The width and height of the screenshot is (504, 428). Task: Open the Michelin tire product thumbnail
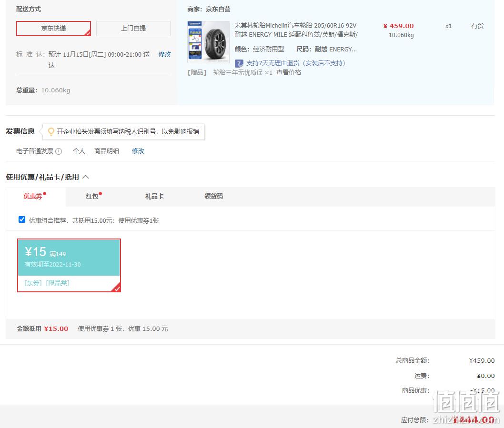208,42
